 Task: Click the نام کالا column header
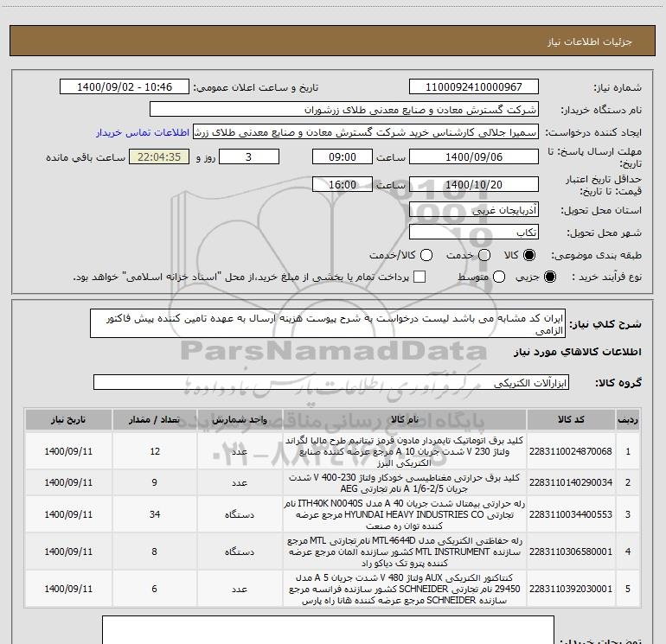coord(405,420)
